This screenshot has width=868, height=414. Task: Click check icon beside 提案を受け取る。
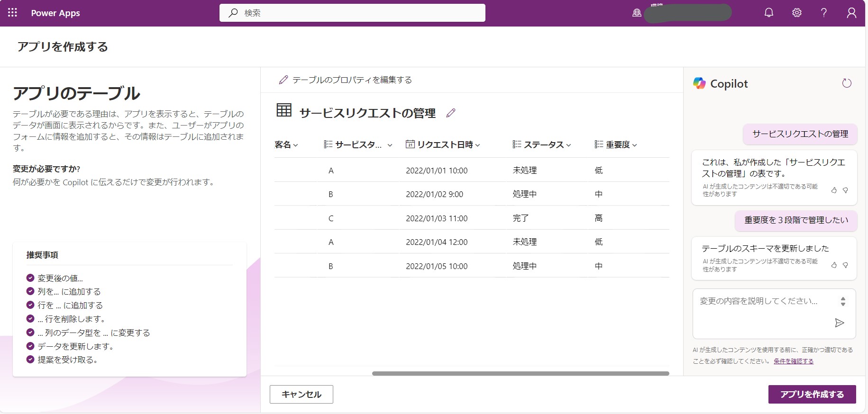[30, 360]
